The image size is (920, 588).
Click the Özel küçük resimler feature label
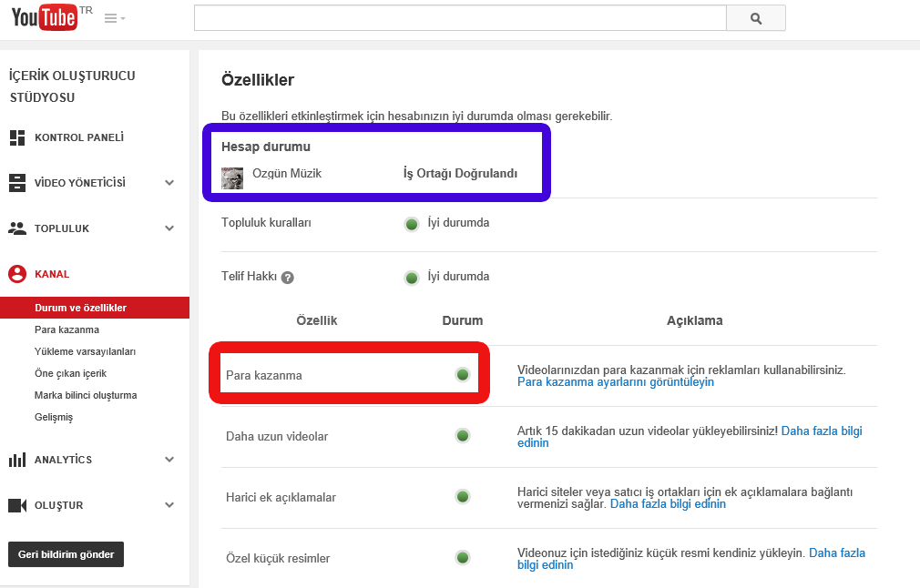[278, 559]
